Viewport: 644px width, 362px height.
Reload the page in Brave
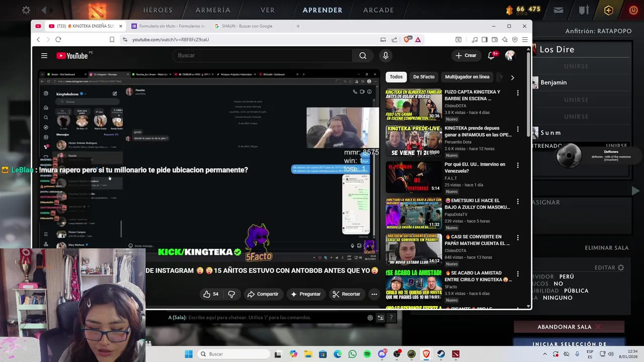[58, 39]
